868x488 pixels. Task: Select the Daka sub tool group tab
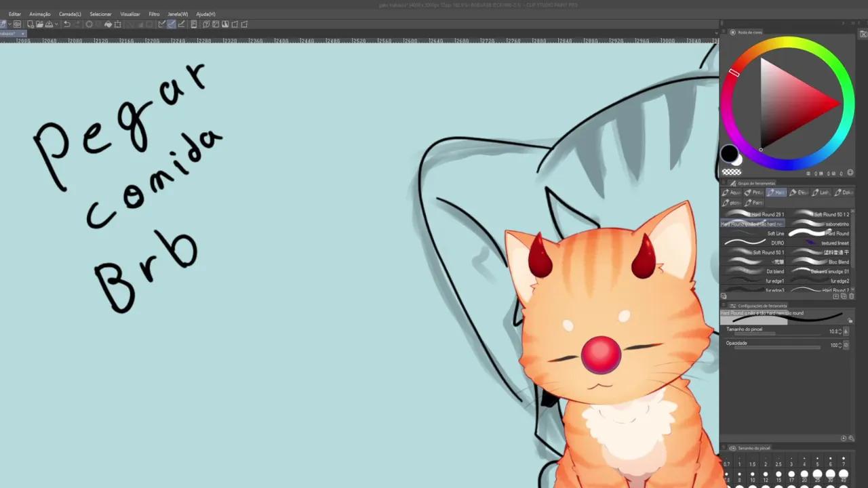[844, 192]
